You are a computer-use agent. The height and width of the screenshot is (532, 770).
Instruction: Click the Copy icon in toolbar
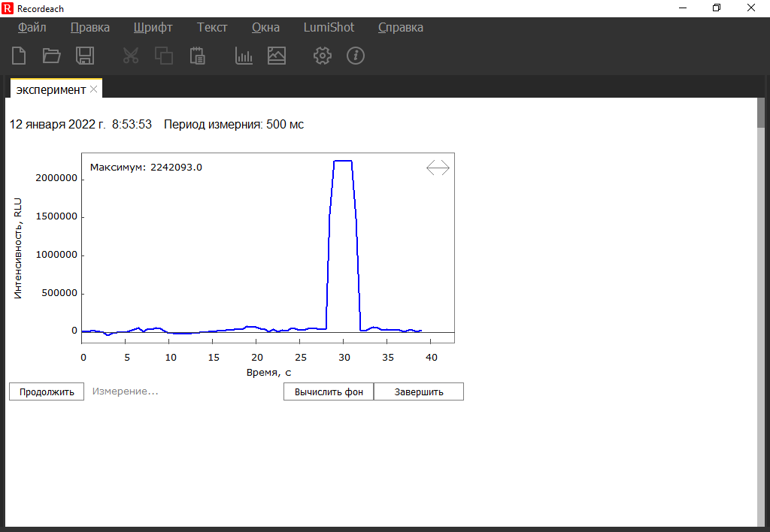(164, 56)
